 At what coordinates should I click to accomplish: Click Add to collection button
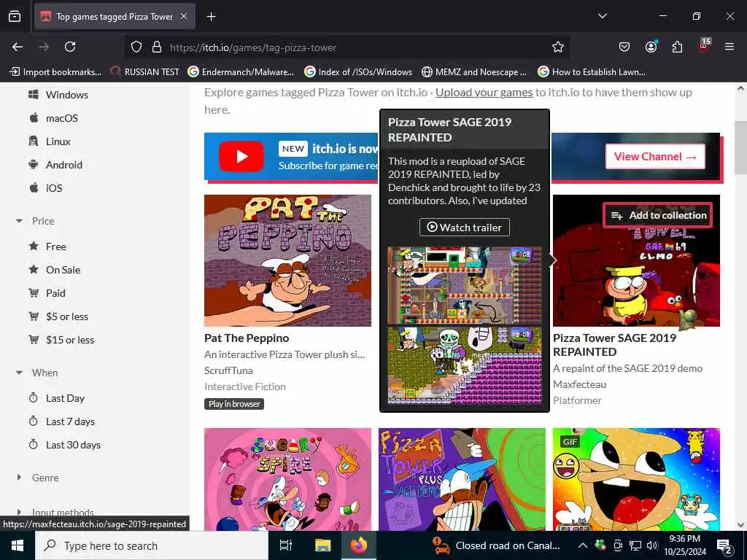click(x=658, y=215)
